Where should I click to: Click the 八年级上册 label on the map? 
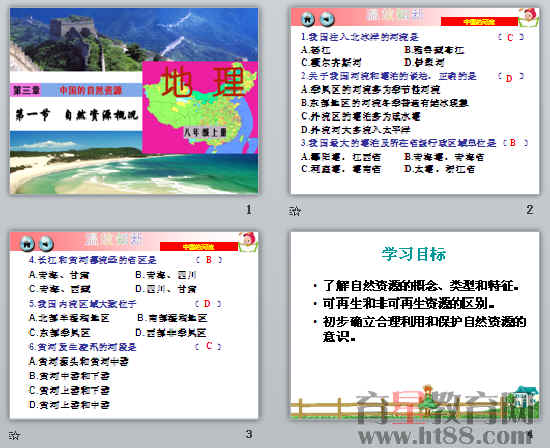tap(205, 132)
